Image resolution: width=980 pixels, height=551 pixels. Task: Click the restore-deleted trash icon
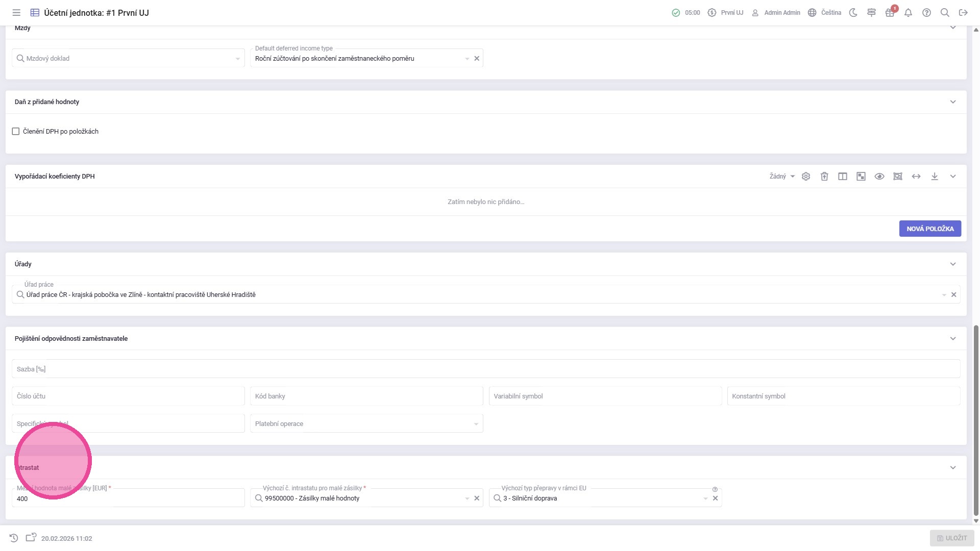[x=824, y=177]
